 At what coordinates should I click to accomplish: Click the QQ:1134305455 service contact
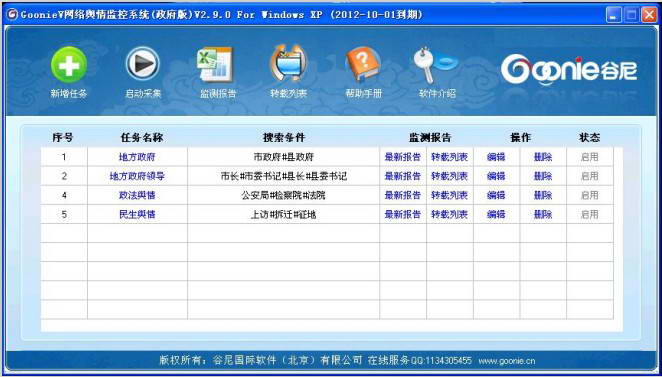click(x=441, y=361)
